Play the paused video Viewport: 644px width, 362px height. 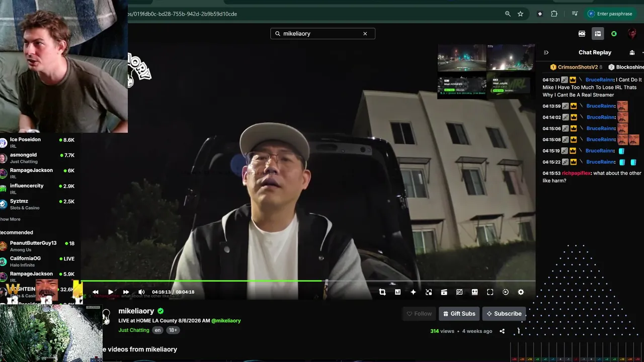click(111, 292)
